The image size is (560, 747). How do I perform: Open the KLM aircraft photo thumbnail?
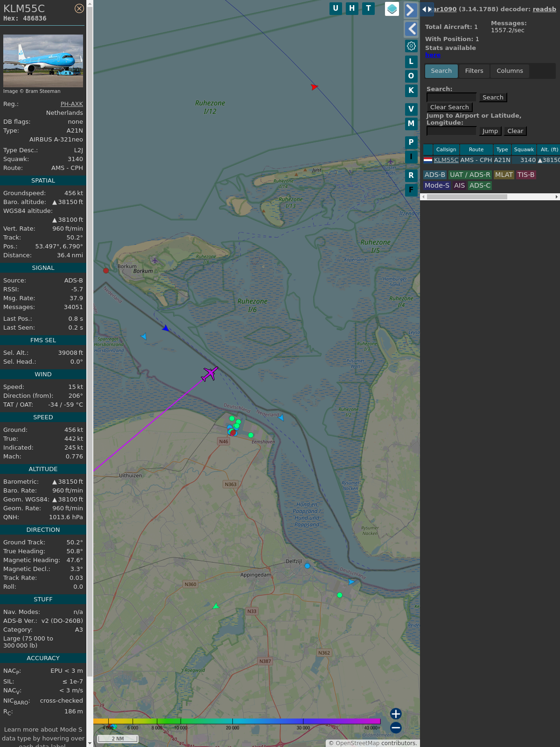tap(43, 61)
